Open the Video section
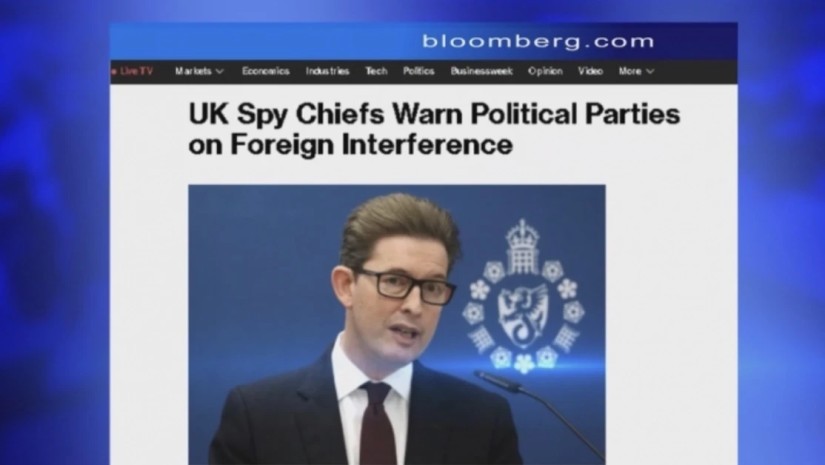The image size is (825, 465). pyautogui.click(x=590, y=71)
